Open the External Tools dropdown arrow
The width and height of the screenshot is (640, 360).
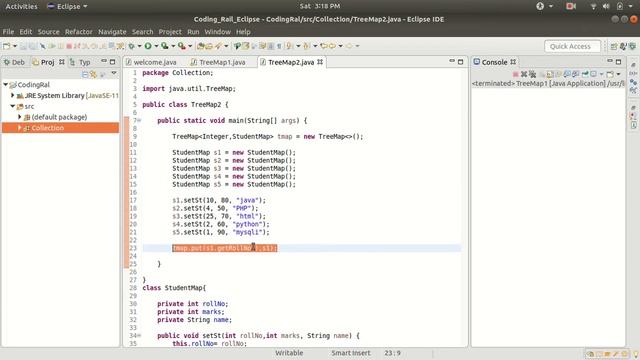(190, 46)
